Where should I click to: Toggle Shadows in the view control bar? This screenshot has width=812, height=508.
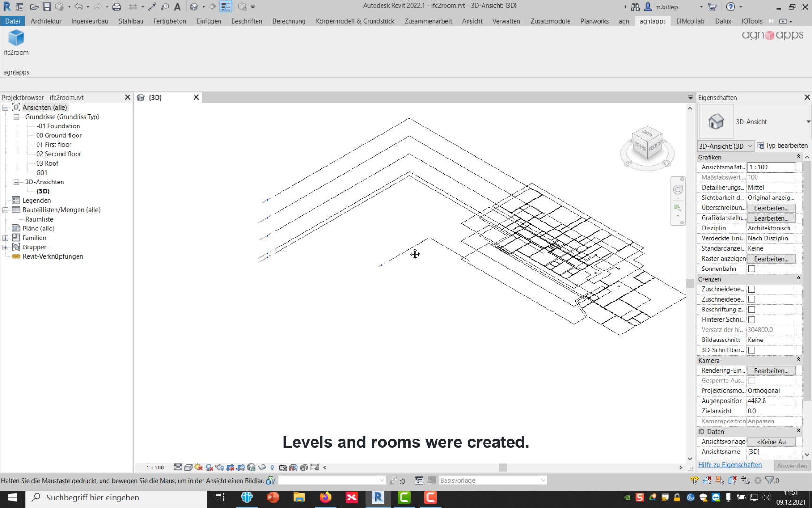[x=209, y=468]
